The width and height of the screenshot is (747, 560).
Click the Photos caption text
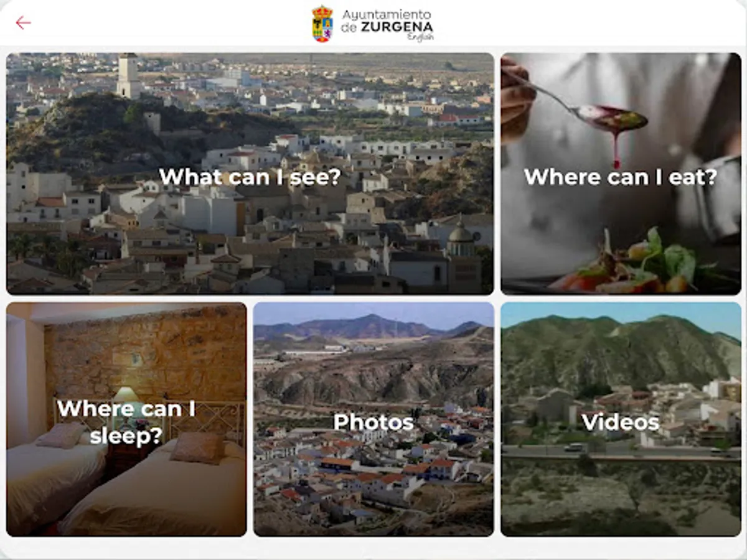pyautogui.click(x=374, y=422)
